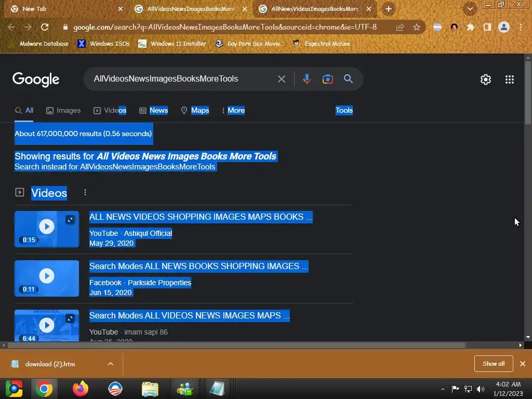Switch to the New Tab tab
Image resolution: width=532 pixels, height=399 pixels.
click(64, 9)
